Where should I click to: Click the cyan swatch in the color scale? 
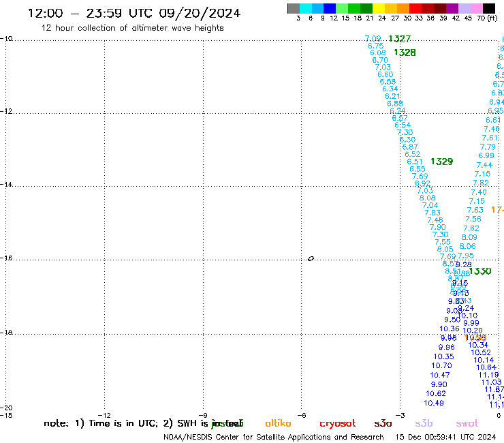point(306,8)
